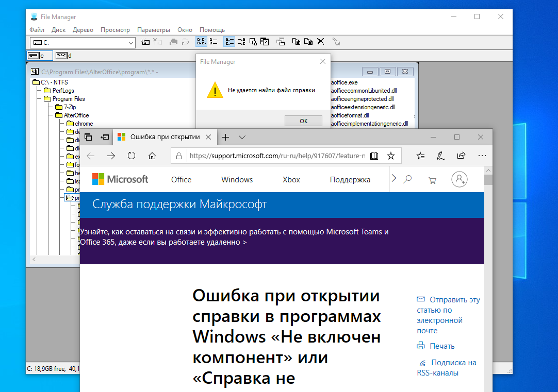
Task: Click the Add notes pen icon
Action: tap(440, 156)
